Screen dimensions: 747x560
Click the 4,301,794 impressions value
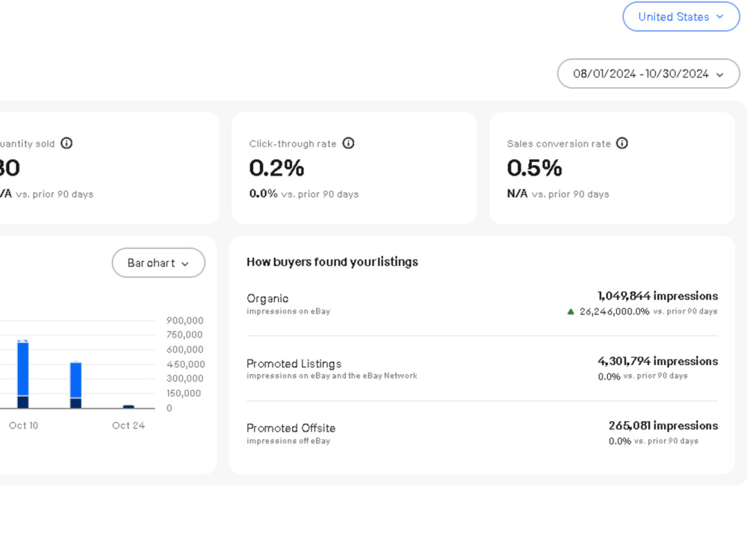pos(658,361)
